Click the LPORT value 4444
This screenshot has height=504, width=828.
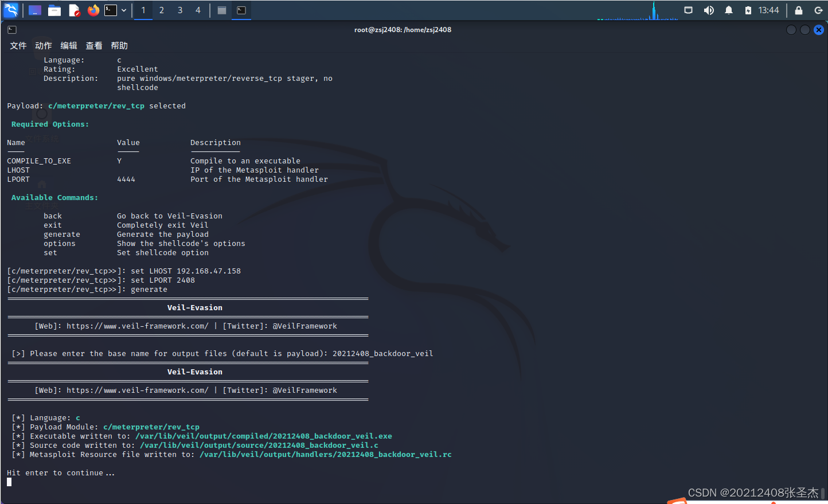126,179
